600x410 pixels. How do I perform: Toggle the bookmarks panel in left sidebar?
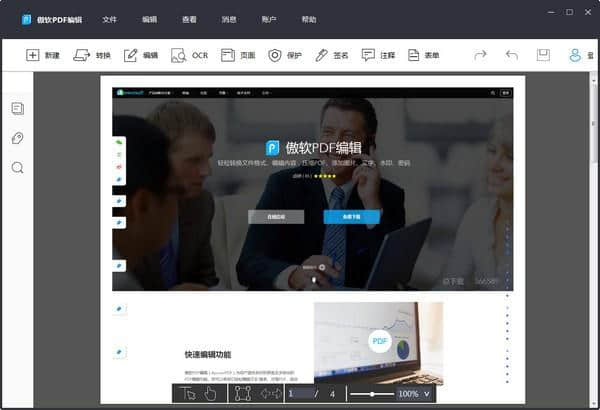(x=18, y=138)
